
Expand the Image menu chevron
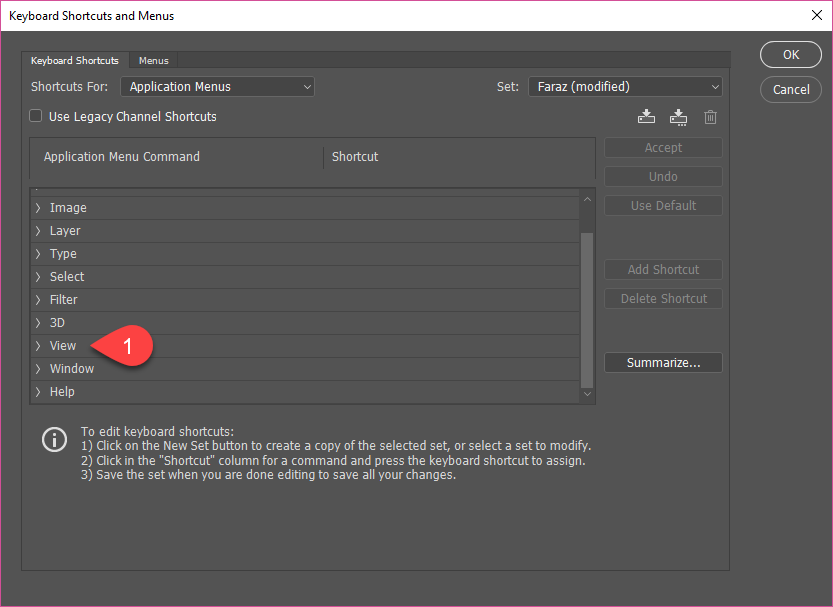click(38, 208)
